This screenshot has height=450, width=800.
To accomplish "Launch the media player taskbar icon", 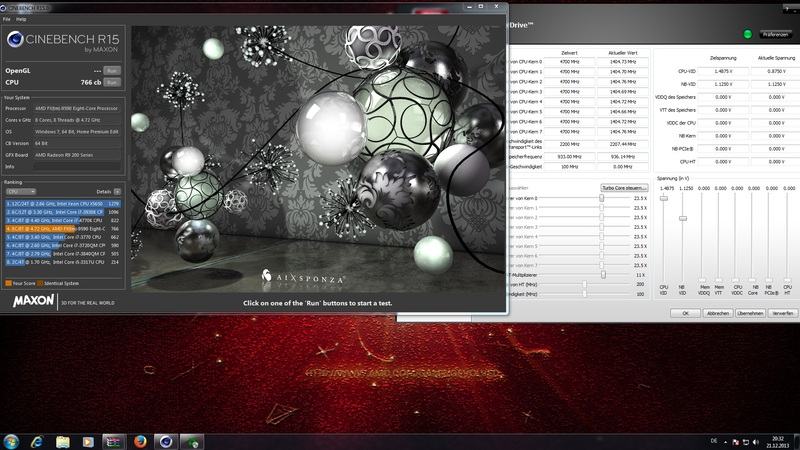I will 88,442.
